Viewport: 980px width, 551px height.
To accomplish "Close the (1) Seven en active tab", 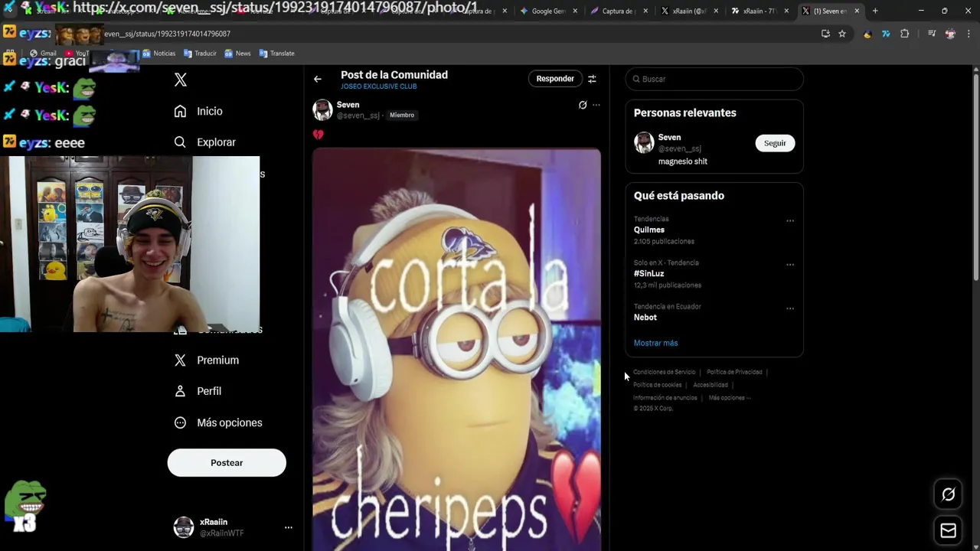I will coord(857,11).
